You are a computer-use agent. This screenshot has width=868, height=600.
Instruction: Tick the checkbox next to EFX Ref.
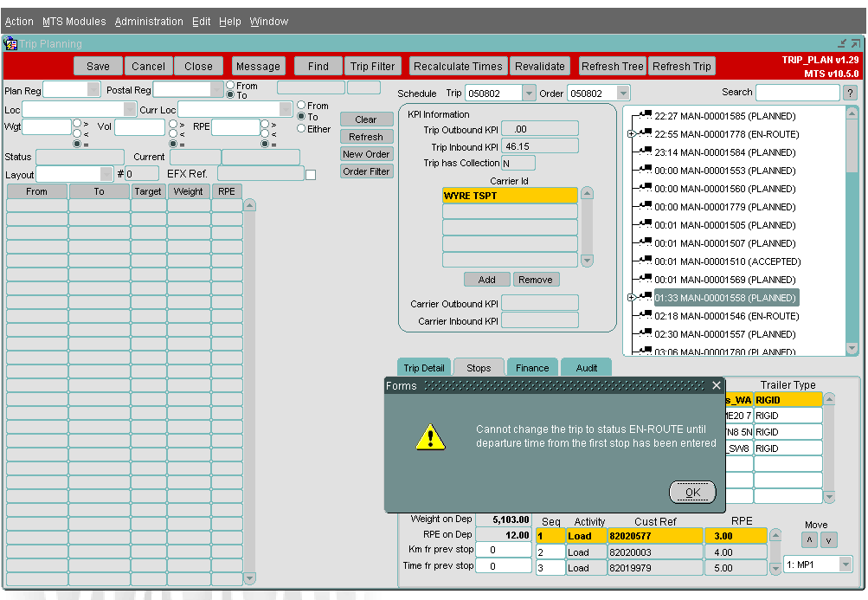pos(311,175)
